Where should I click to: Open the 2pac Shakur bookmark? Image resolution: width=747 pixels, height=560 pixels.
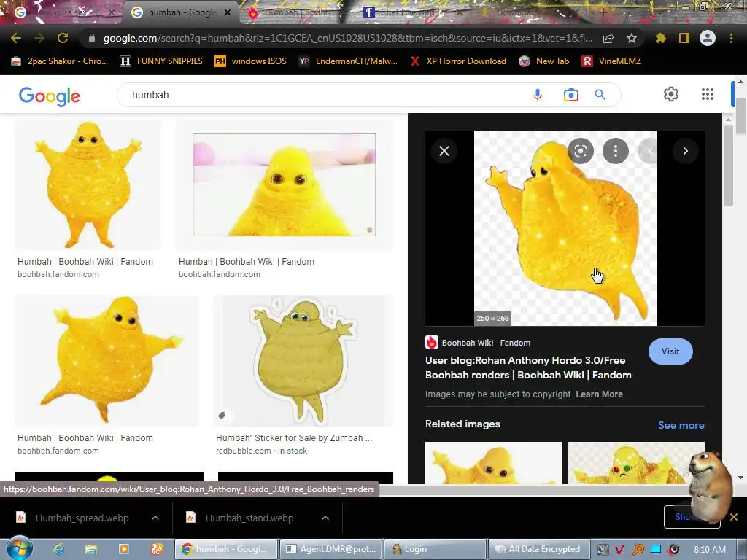click(x=60, y=61)
